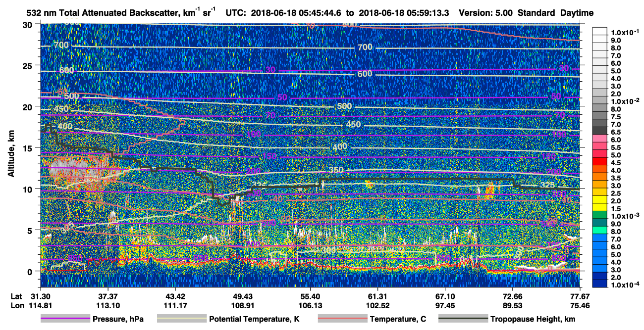This screenshot has height=330, width=644.
Task: Click latitude value 49.43
Action: [x=242, y=296]
